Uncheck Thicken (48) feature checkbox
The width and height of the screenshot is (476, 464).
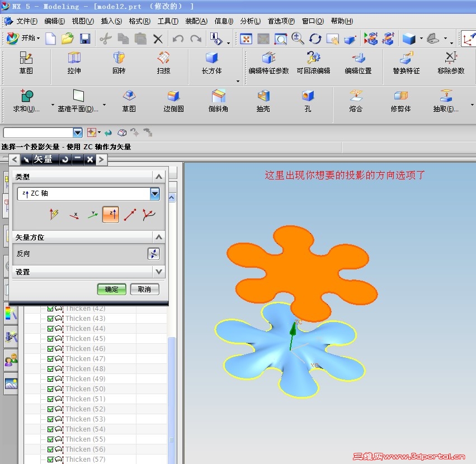click(50, 369)
